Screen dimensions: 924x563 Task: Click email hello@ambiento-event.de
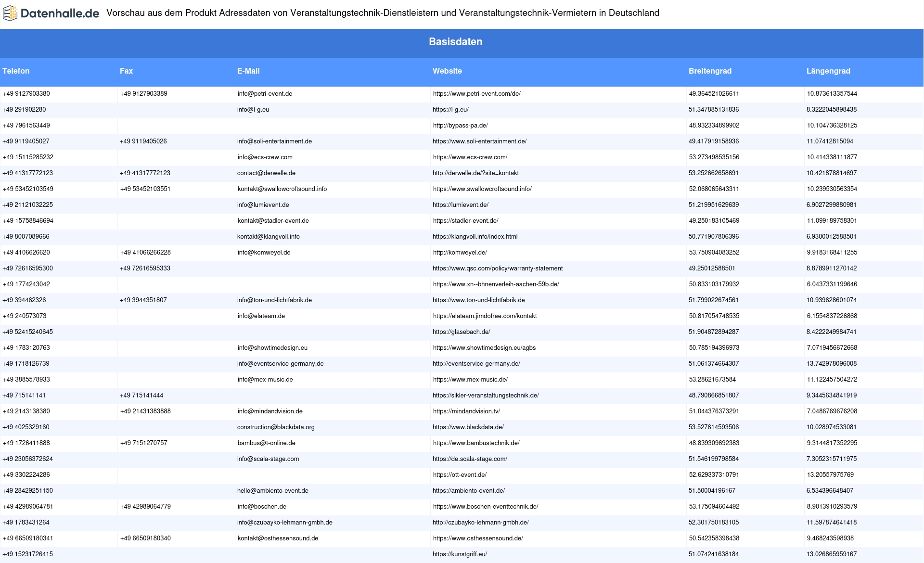pyautogui.click(x=273, y=491)
